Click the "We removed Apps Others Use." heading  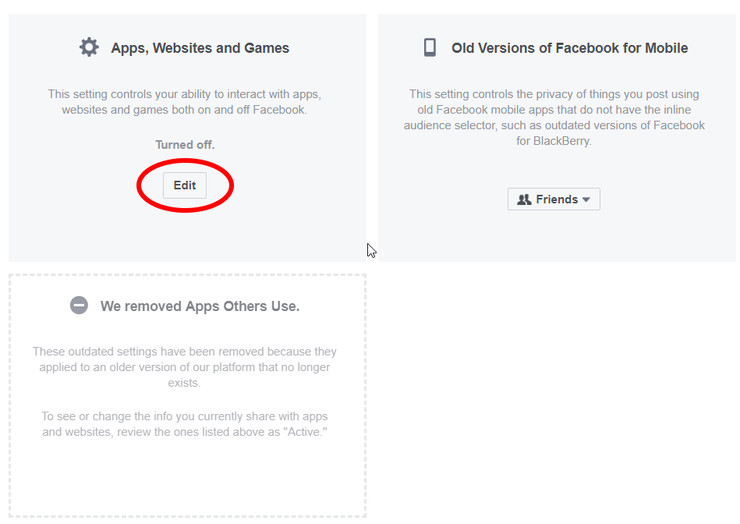[199, 306]
